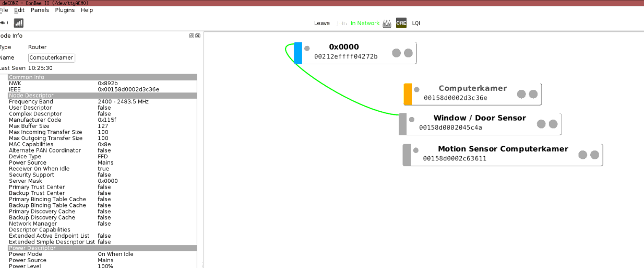Viewport: 644px width, 268px height.
Task: Click address 00158d0002045c4a on door sensor
Action: (x=450, y=127)
